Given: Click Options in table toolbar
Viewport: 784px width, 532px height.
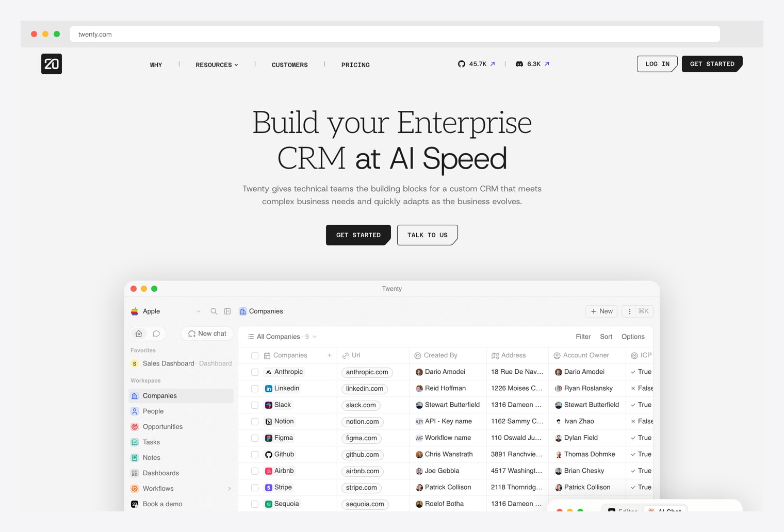Looking at the screenshot, I should [x=633, y=337].
